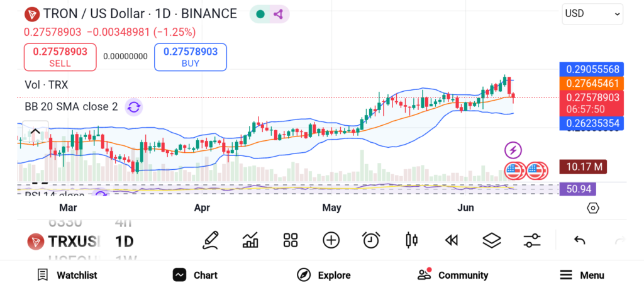The image size is (644, 290).
Task: Tap the orange 0.27645461 price label
Action: (591, 84)
